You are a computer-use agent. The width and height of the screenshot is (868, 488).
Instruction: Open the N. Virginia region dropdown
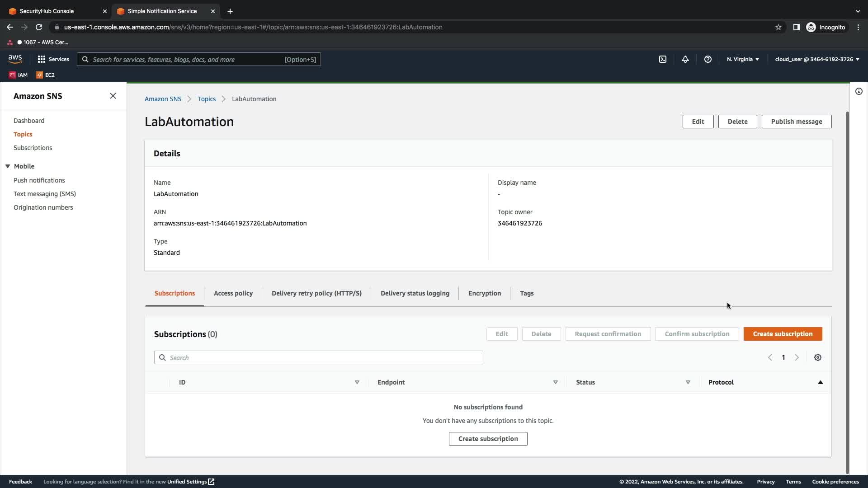(743, 59)
